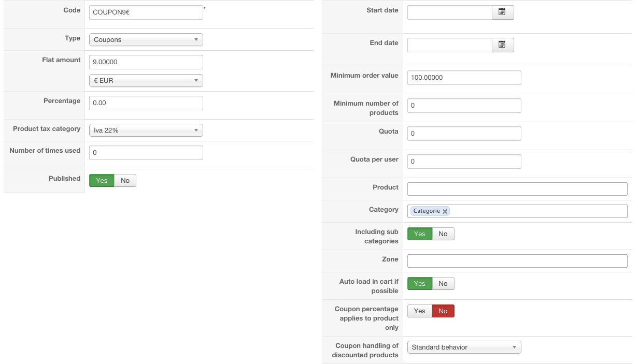
Task: Open the Start date calendar picker
Action: (x=502, y=12)
